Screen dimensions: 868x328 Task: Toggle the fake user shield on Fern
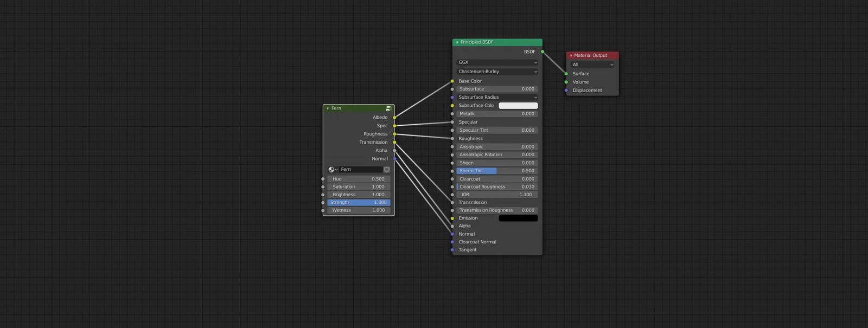coord(387,170)
